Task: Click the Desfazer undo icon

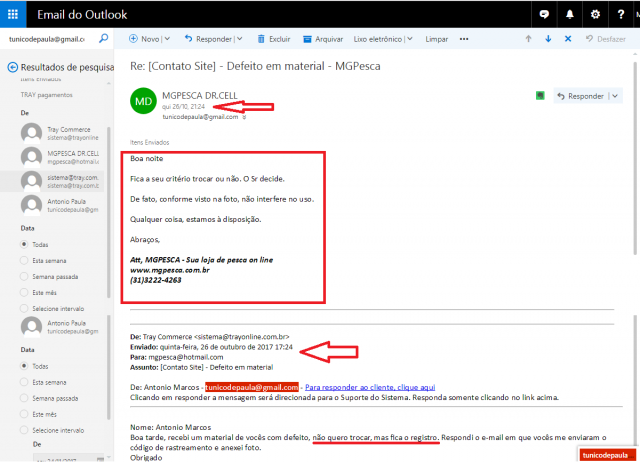Action: (x=589, y=39)
